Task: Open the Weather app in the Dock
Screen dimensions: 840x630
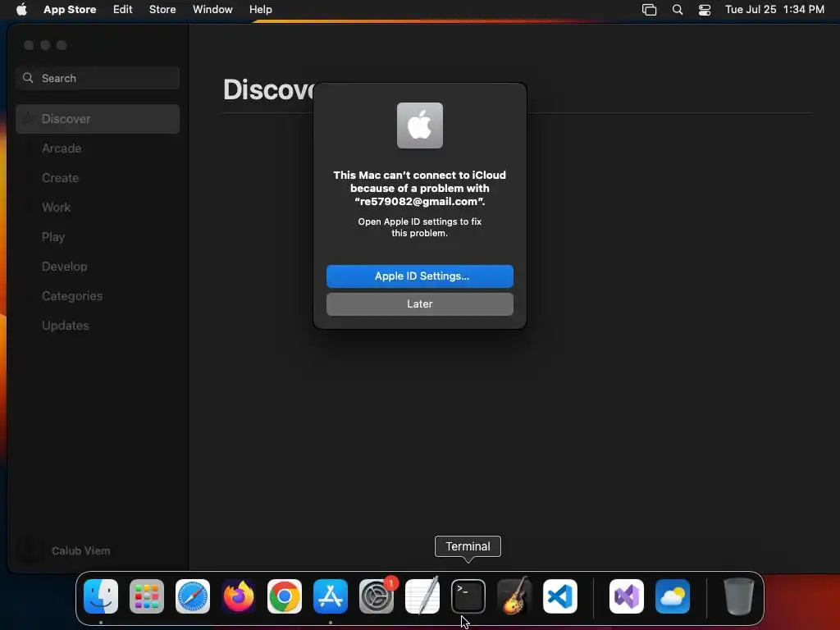Action: pyautogui.click(x=673, y=596)
